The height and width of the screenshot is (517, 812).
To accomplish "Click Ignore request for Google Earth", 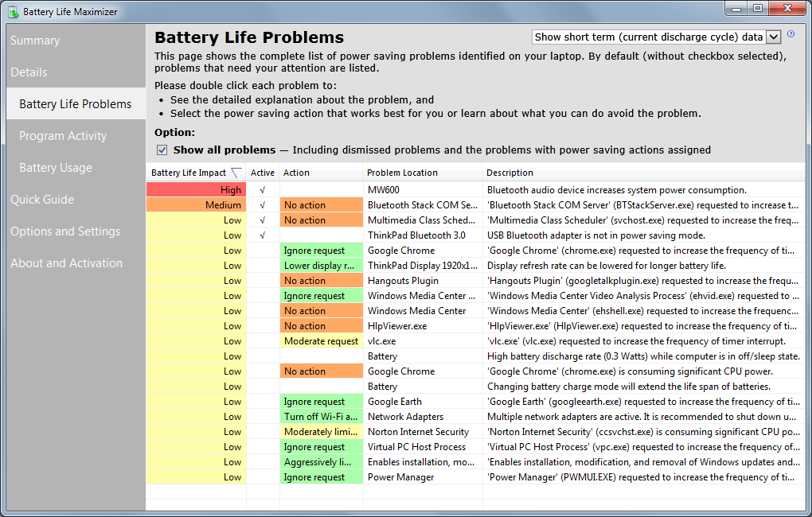I will [x=322, y=402].
